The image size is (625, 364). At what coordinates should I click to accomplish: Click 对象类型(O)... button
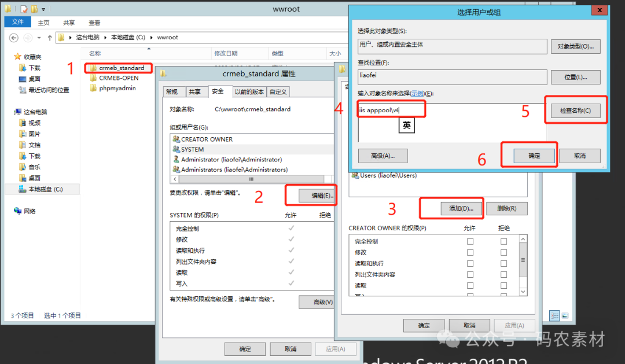pyautogui.click(x=576, y=46)
